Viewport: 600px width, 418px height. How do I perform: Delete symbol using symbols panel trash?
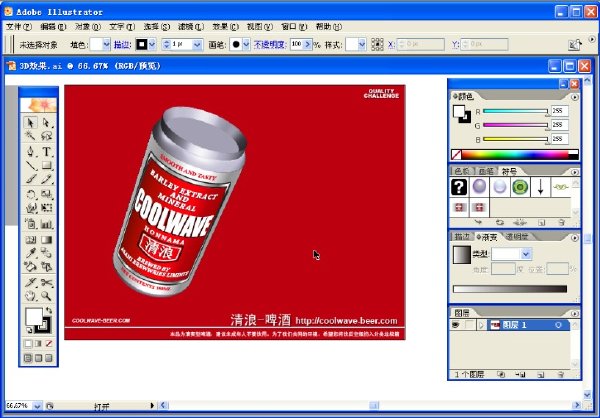pos(561,222)
